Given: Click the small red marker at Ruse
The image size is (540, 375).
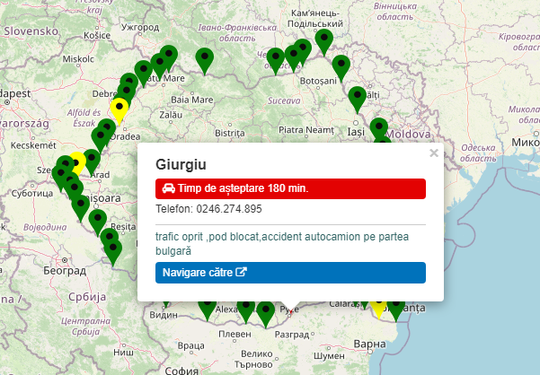Looking at the screenshot, I should 291,312.
